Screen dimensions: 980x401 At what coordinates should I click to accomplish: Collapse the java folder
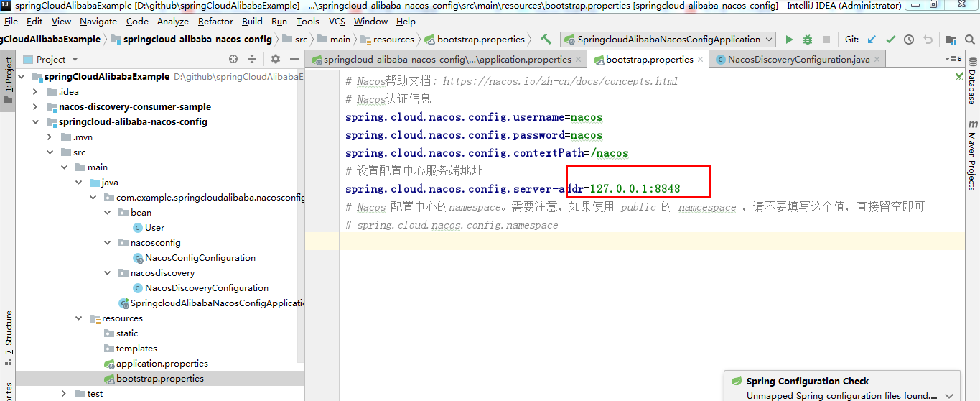pos(78,182)
